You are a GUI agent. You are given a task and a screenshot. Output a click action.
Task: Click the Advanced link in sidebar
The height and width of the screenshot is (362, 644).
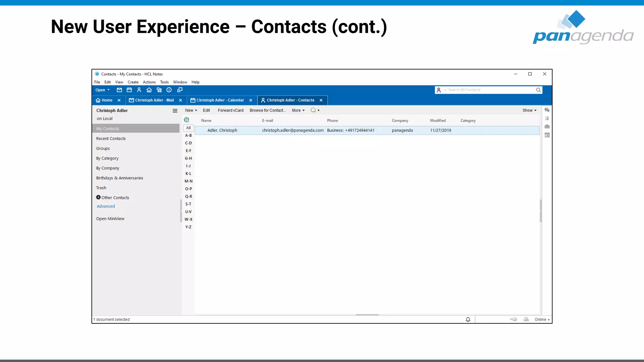(x=106, y=206)
